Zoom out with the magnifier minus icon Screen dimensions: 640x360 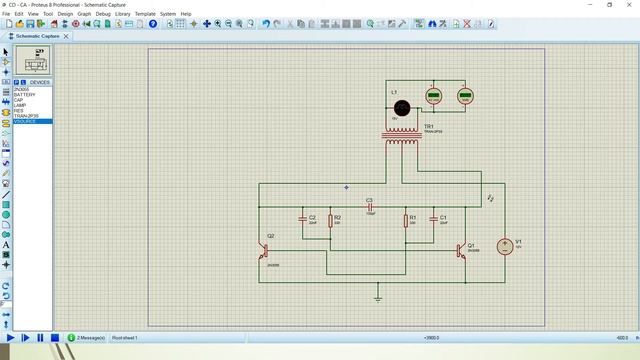click(x=229, y=24)
